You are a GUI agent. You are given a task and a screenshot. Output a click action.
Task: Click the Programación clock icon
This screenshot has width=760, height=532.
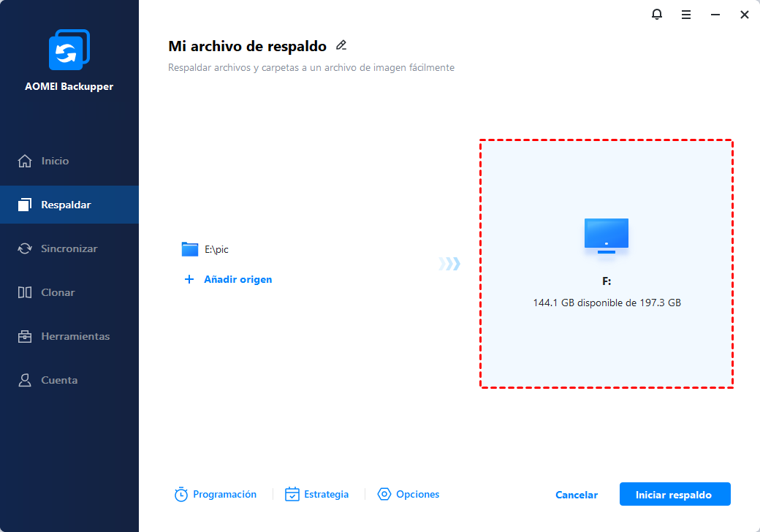[x=180, y=495]
